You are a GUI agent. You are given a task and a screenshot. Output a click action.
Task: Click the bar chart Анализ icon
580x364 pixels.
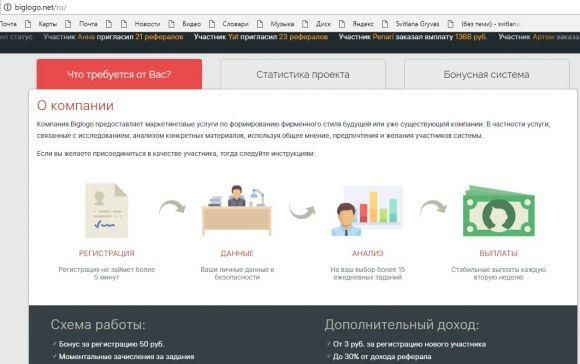367,210
